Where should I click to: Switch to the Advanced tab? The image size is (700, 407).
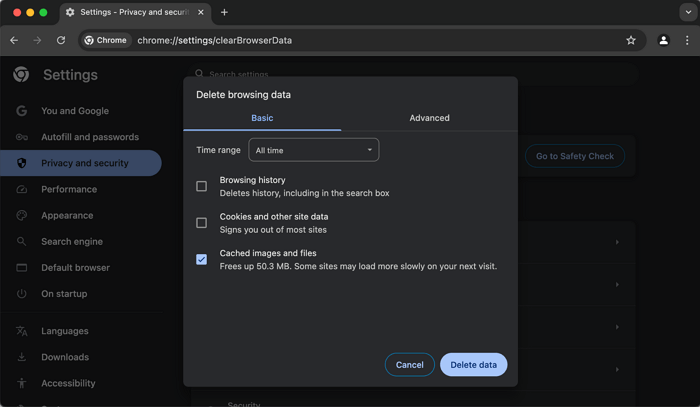pos(429,118)
